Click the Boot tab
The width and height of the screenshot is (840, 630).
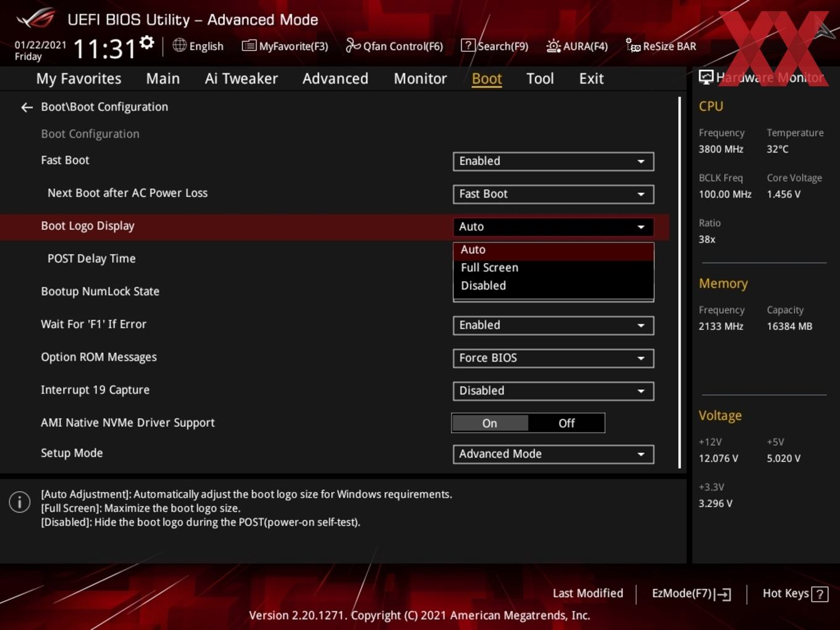point(487,78)
